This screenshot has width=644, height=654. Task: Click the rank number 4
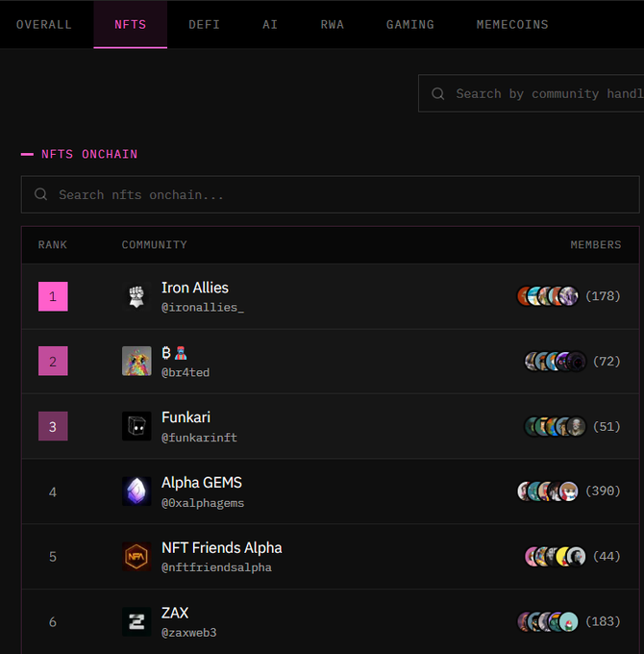(53, 492)
